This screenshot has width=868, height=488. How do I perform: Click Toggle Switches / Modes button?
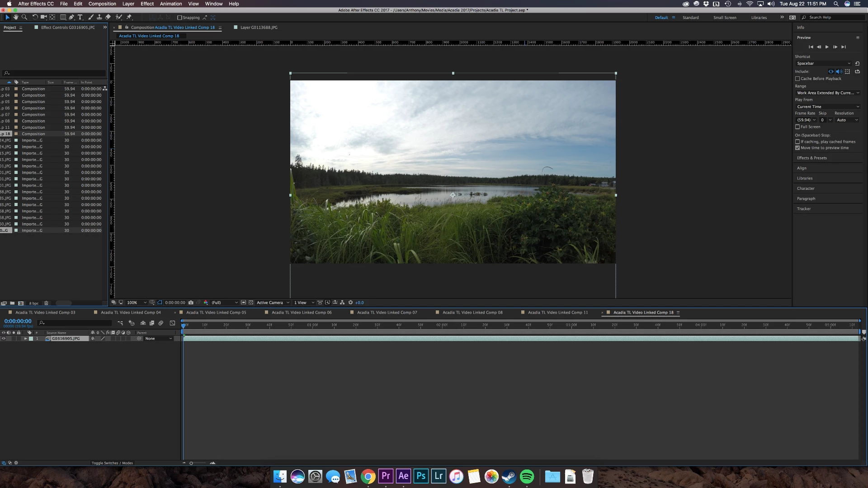tap(112, 463)
